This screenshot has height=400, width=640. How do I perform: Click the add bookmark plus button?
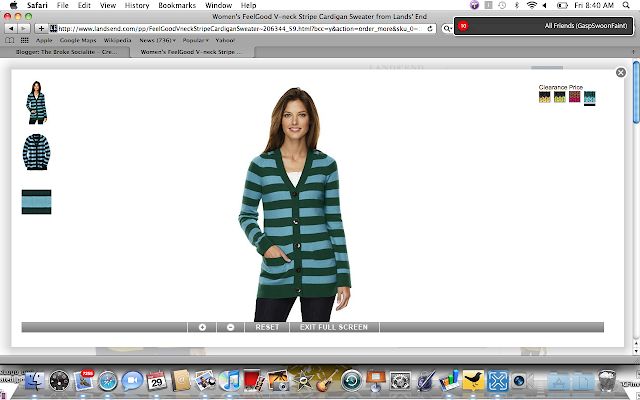(41, 29)
